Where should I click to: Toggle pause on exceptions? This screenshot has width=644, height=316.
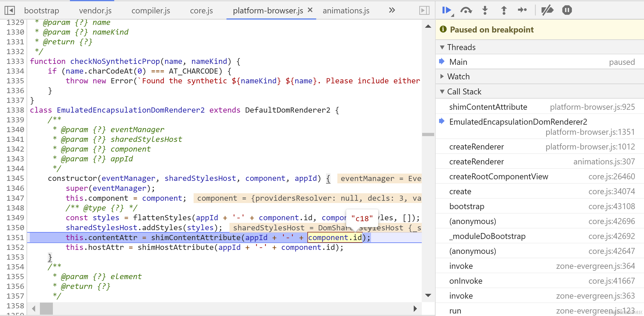point(567,10)
